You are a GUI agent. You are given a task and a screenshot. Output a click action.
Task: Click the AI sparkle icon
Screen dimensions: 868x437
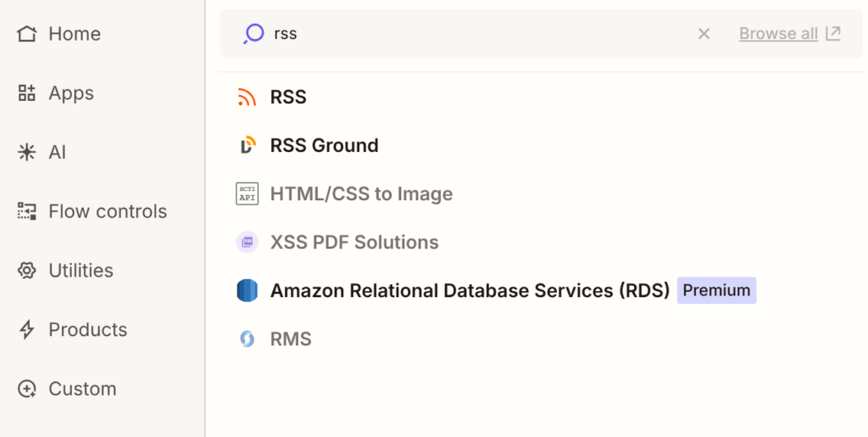26,152
